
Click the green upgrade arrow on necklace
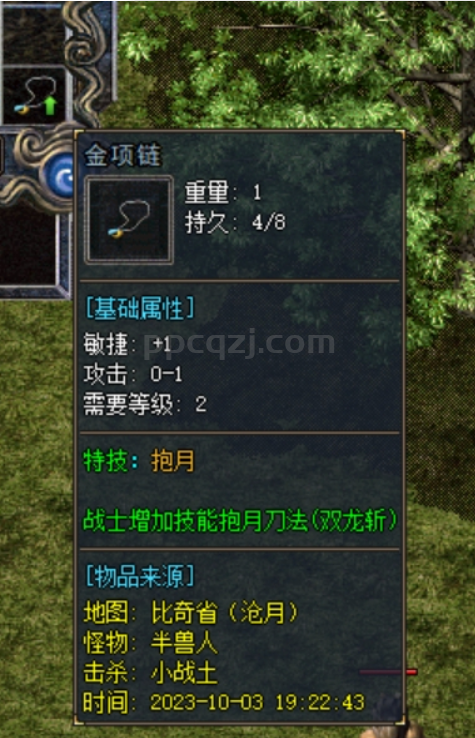click(x=50, y=106)
